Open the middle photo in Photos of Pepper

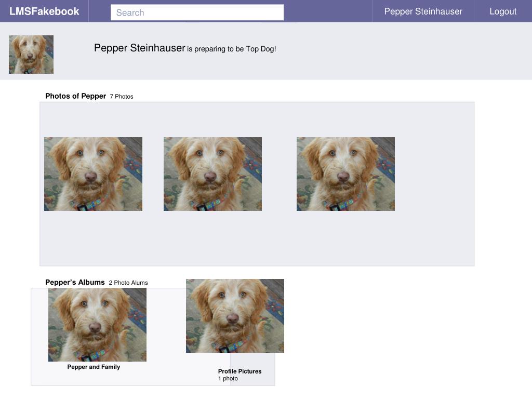tap(212, 174)
